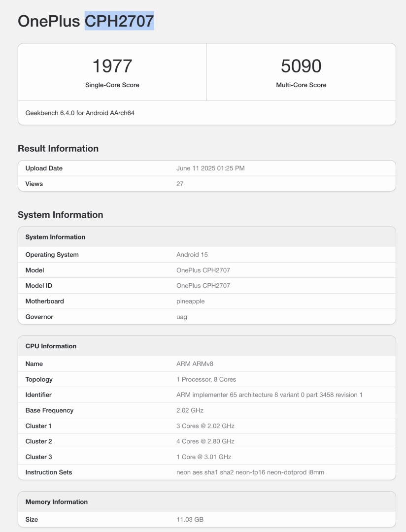The image size is (406, 532).
Task: Click the large System Information section heading
Action: [x=61, y=215]
